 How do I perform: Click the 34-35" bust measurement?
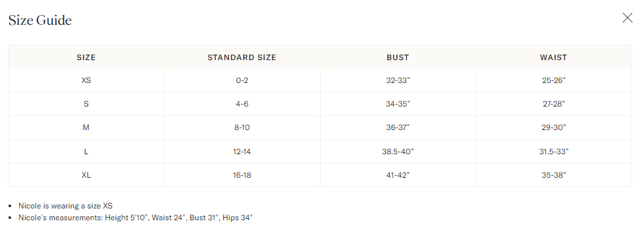(x=398, y=104)
